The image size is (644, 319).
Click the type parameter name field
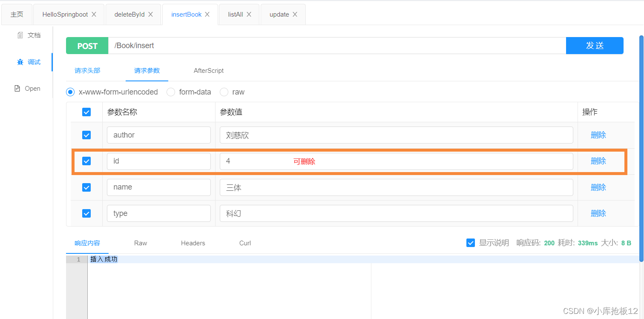point(159,213)
